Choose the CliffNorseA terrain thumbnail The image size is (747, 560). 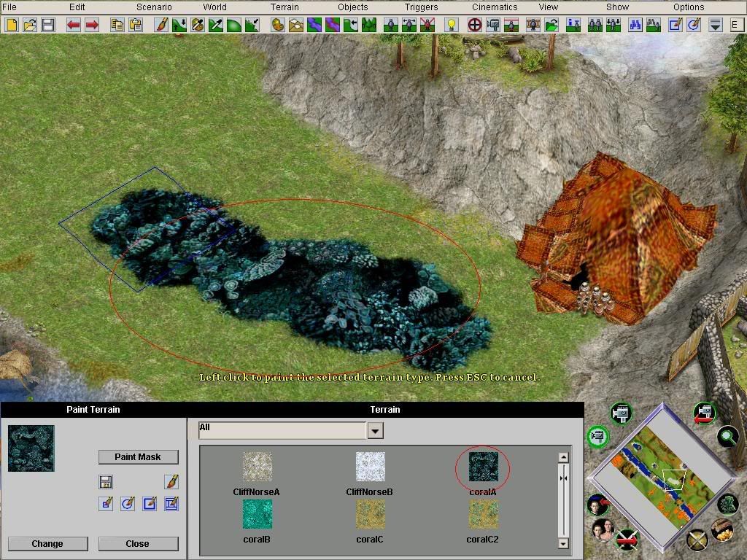click(257, 467)
